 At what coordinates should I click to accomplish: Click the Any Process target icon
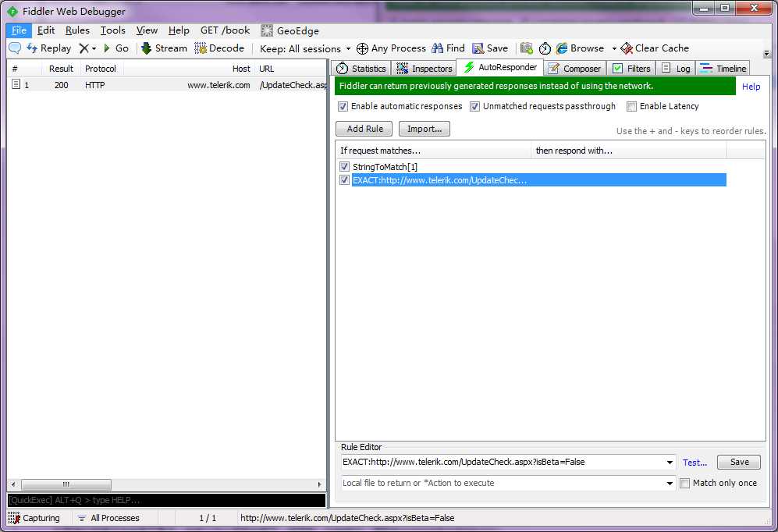(x=363, y=48)
